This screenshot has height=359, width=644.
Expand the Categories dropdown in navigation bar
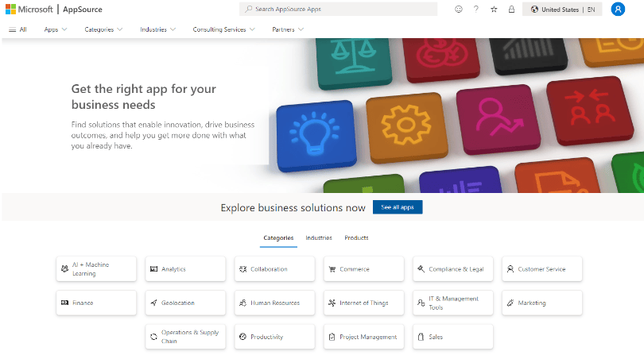(x=103, y=29)
